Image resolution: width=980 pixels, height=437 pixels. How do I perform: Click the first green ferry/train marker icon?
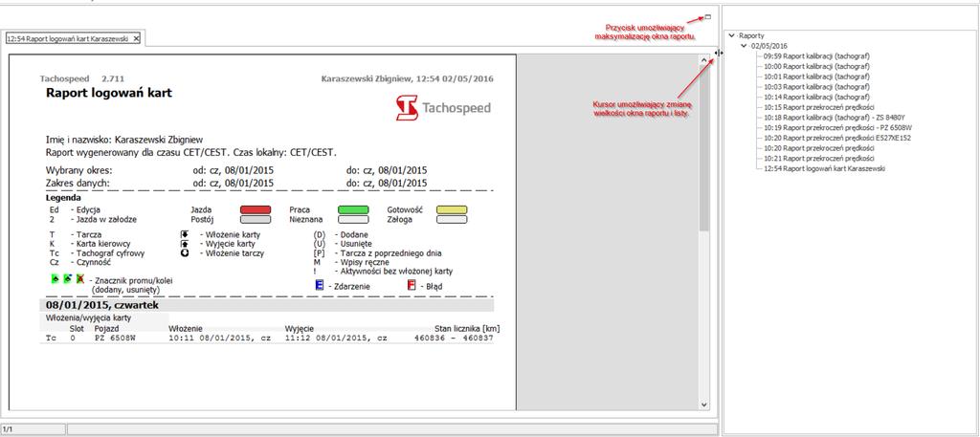click(x=55, y=279)
